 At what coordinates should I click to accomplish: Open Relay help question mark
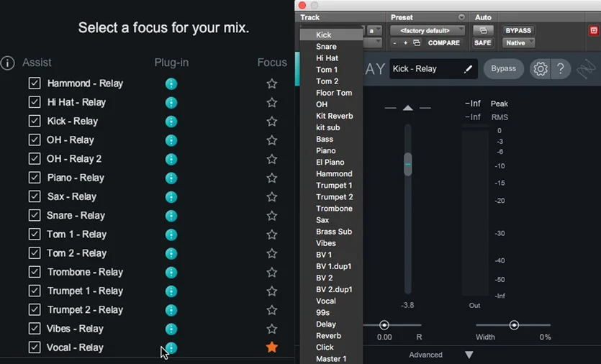coord(561,68)
